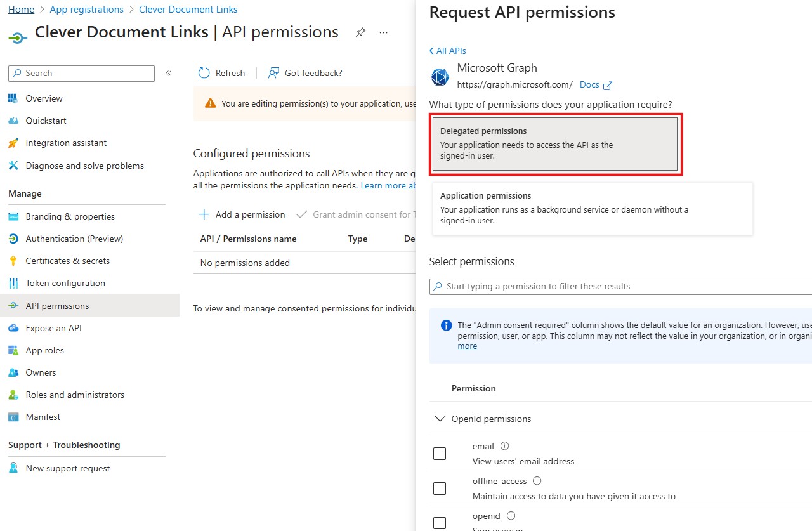812x531 pixels.
Task: Open Branding & properties
Action: point(70,216)
